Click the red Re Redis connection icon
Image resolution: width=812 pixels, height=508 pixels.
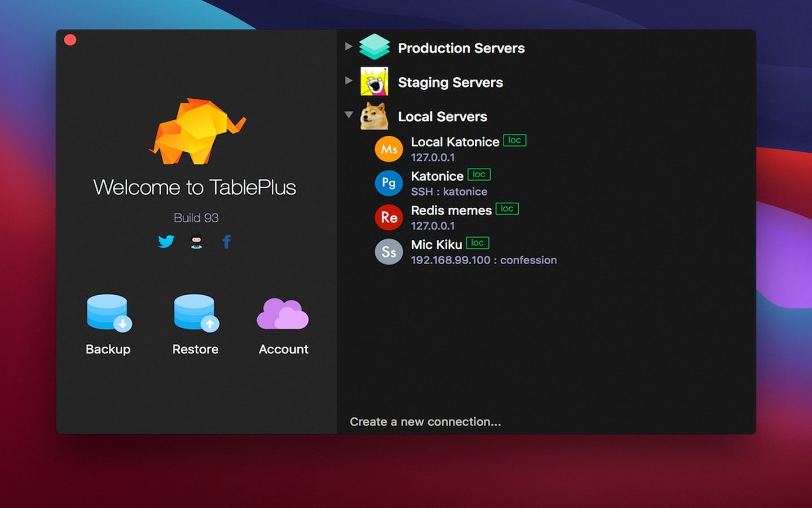click(x=389, y=218)
